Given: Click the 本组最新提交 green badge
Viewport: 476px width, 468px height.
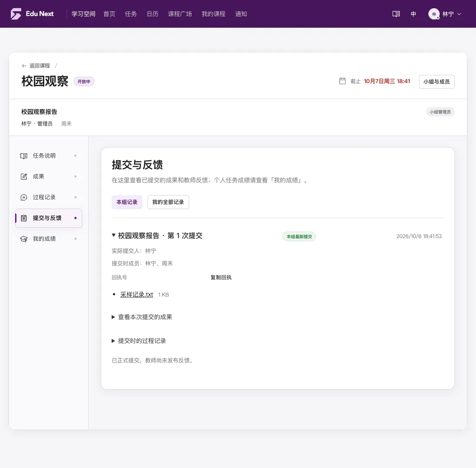Looking at the screenshot, I should [x=299, y=236].
